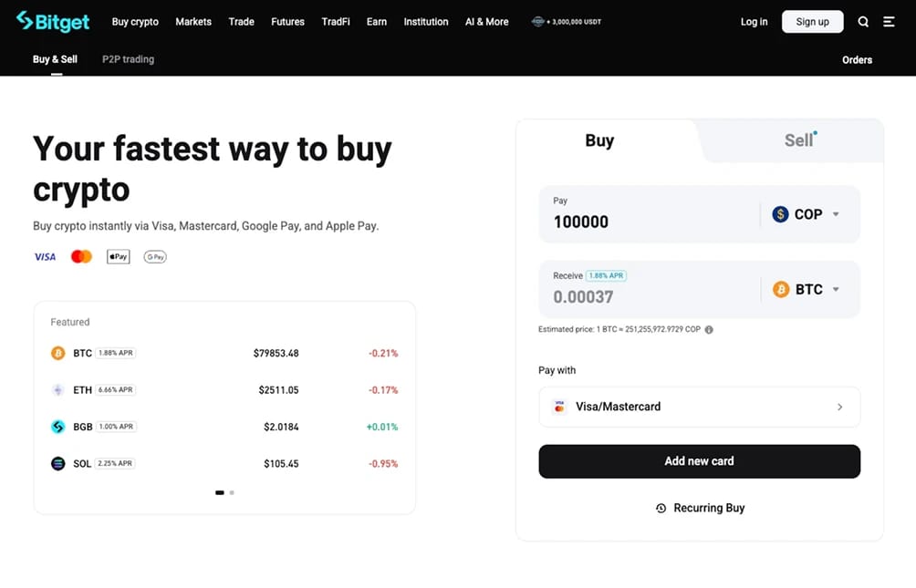Click the BTC icon in Receive field
This screenshot has height=588, width=916.
point(780,289)
